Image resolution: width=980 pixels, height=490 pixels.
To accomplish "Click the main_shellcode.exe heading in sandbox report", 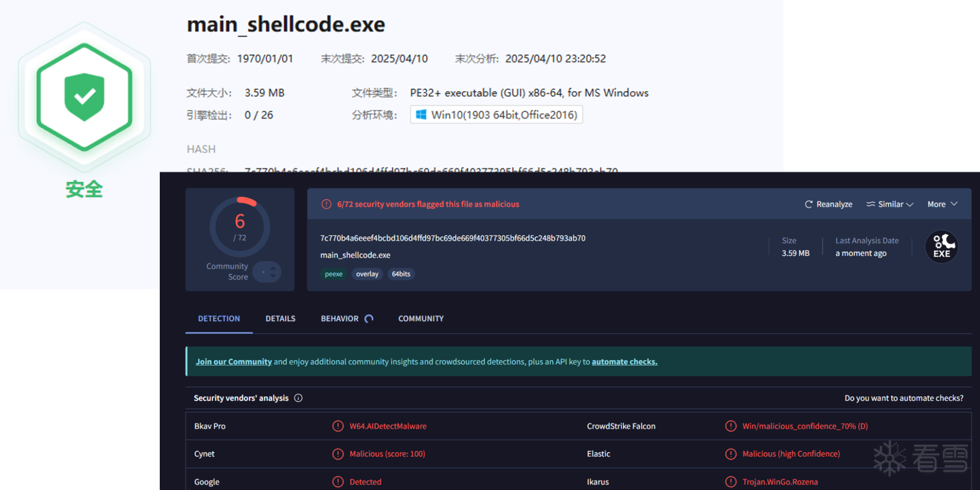I will pyautogui.click(x=286, y=24).
